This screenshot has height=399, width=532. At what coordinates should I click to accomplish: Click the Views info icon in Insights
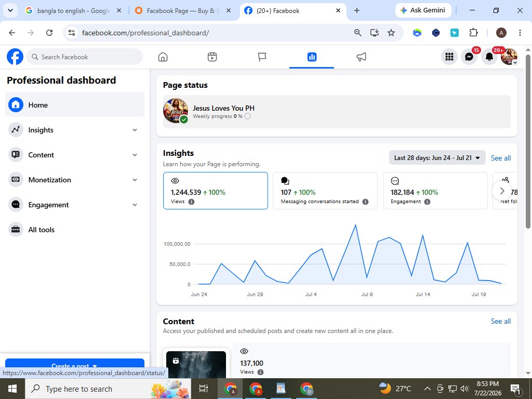[191, 202]
